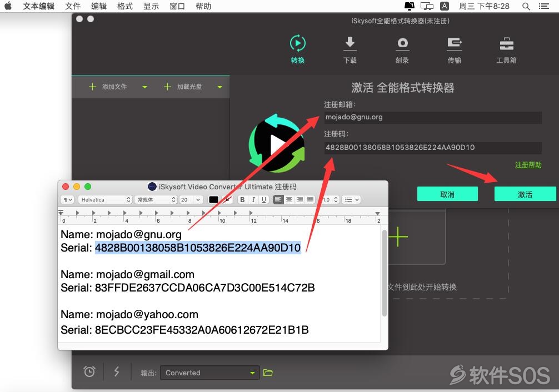Open the Transfer (传输) section

455,50
